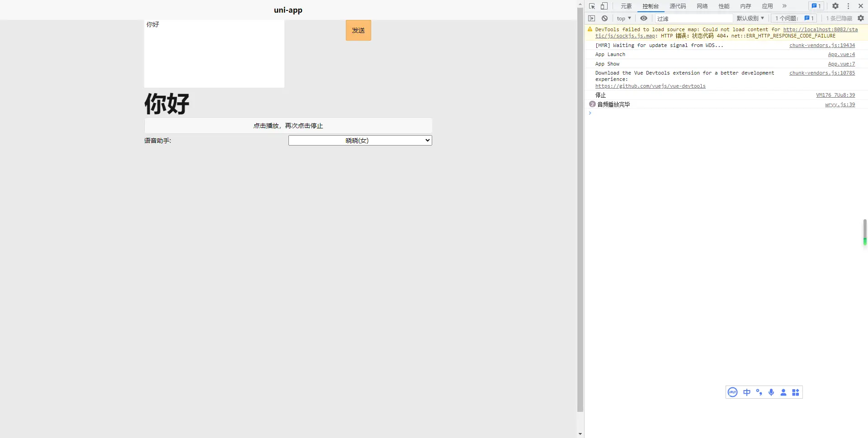Click the 过滤 console filter field

694,19
